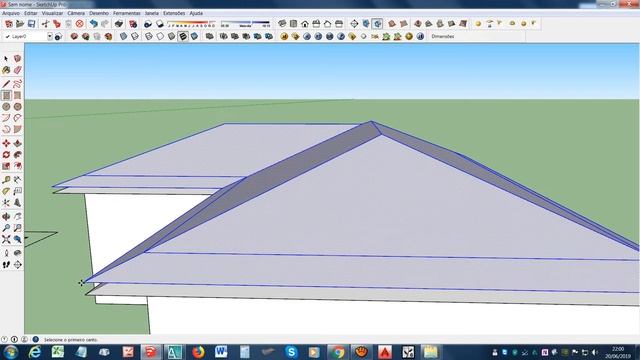This screenshot has width=640, height=360.
Task: Choose the Offset tool
Action: (18, 166)
